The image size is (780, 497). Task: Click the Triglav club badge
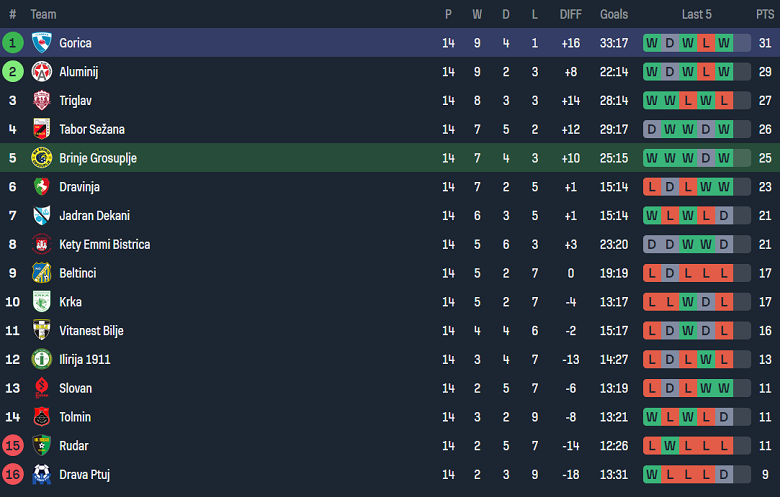[x=41, y=101]
